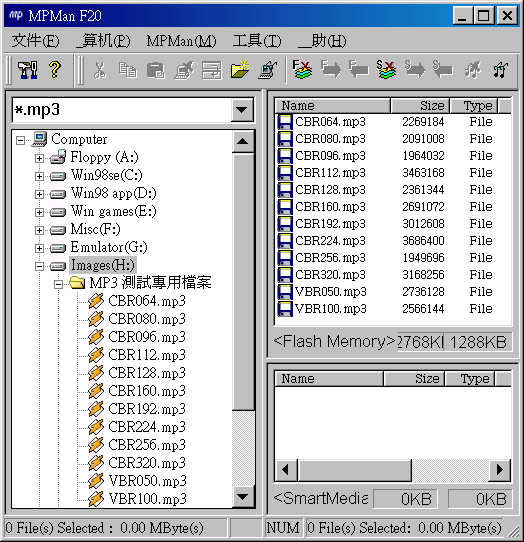Click SmartMedia list Name column header

(x=329, y=379)
